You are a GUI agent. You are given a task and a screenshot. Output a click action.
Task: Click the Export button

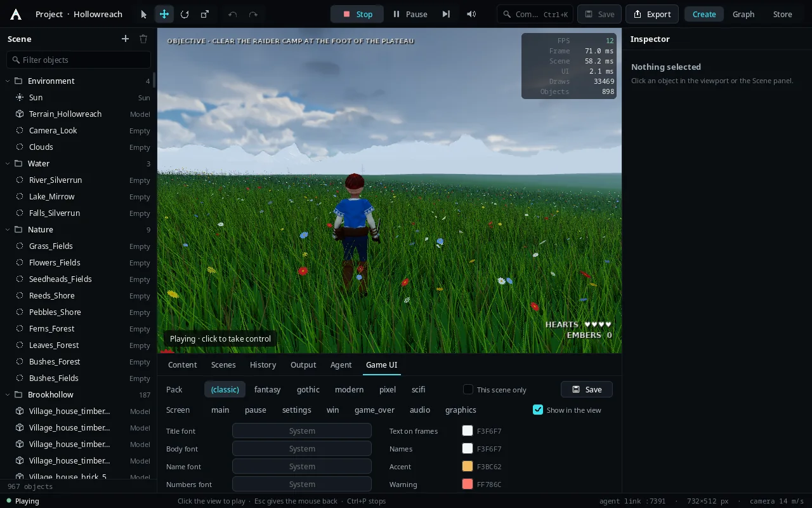652,14
